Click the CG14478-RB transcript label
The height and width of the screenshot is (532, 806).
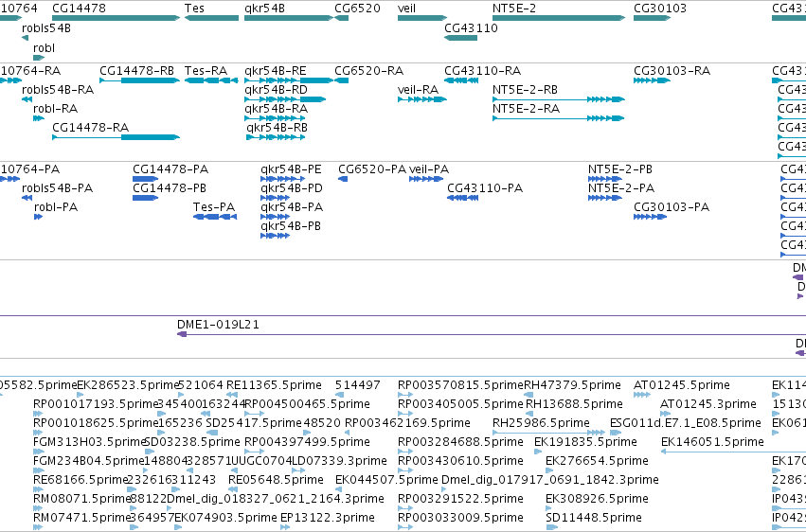(x=136, y=70)
